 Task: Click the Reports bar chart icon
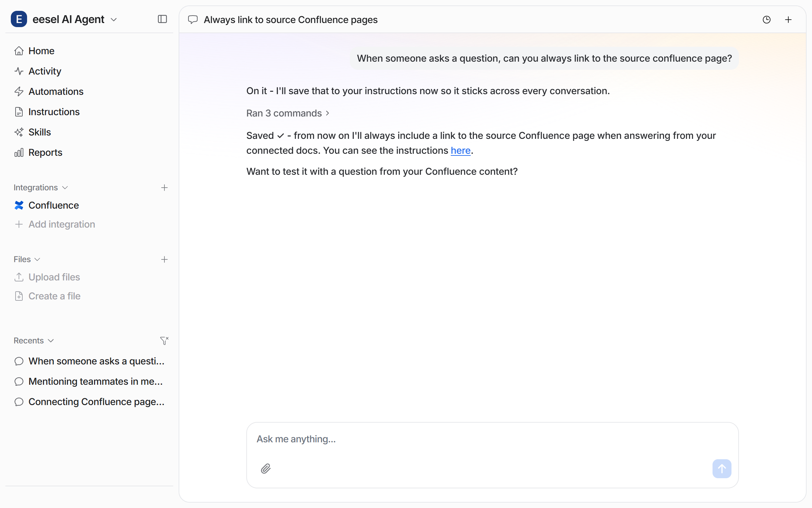coord(19,152)
